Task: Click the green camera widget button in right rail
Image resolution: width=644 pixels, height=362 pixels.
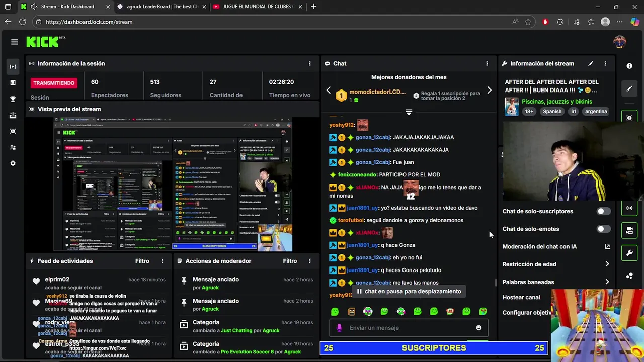Action: 629,118
